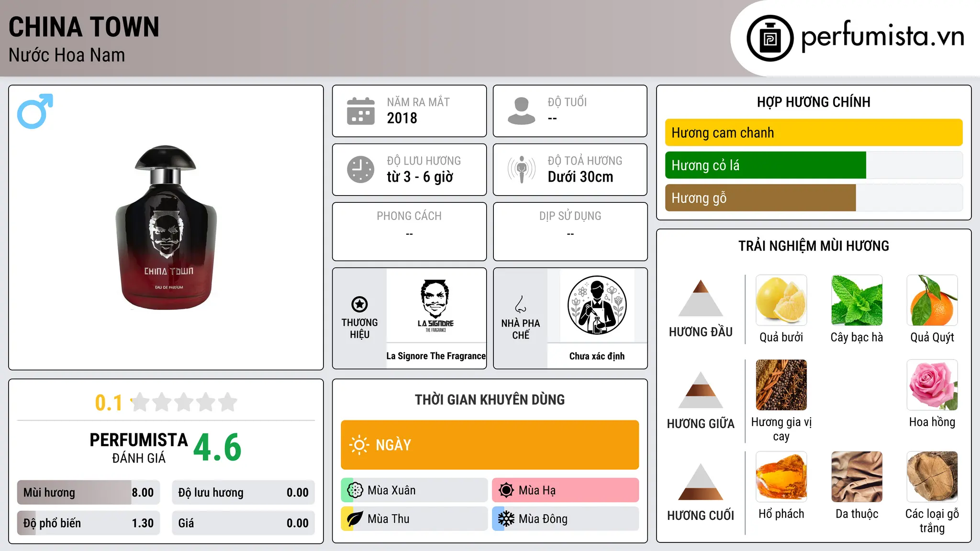The width and height of the screenshot is (980, 551).
Task: Click the Trải nghiệm mùi hương heading
Action: pos(813,246)
